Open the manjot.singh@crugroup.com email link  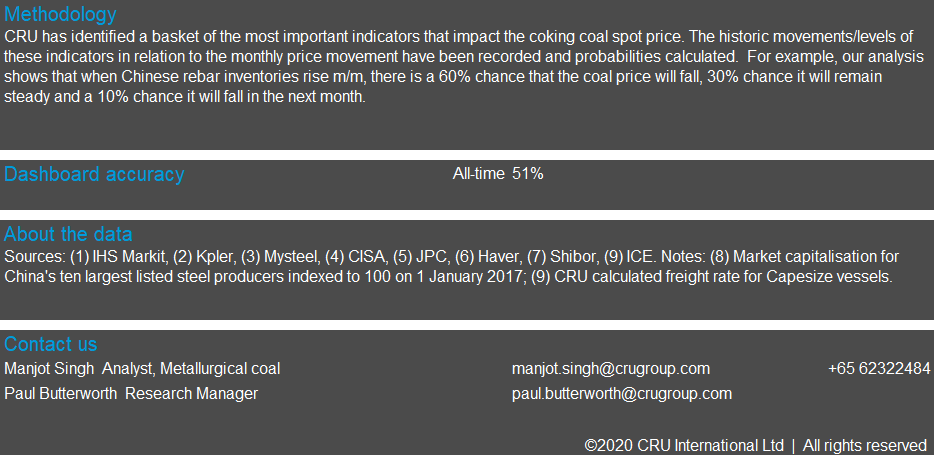tap(611, 369)
